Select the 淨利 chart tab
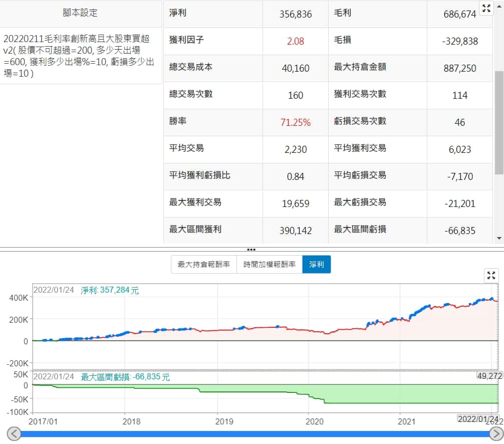Screen dimensions: 504x444 coord(316,265)
